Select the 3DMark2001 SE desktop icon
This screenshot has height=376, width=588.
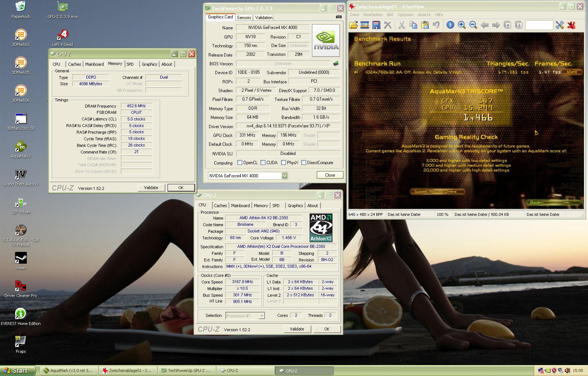coord(21,121)
